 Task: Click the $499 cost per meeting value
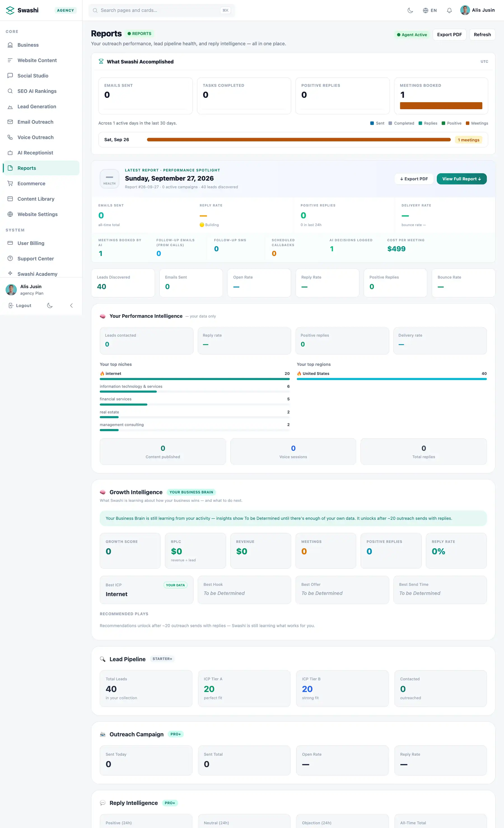coord(396,249)
